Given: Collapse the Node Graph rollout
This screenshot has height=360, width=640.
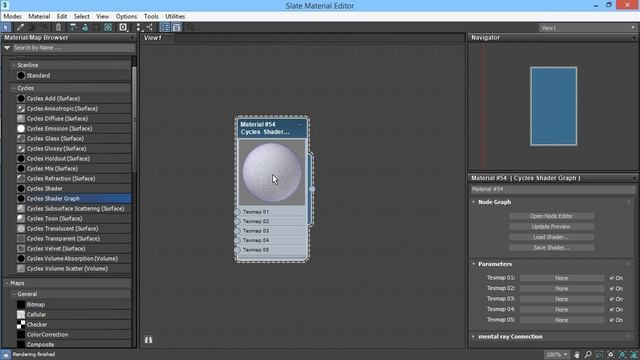Looking at the screenshot, I should pos(473,202).
